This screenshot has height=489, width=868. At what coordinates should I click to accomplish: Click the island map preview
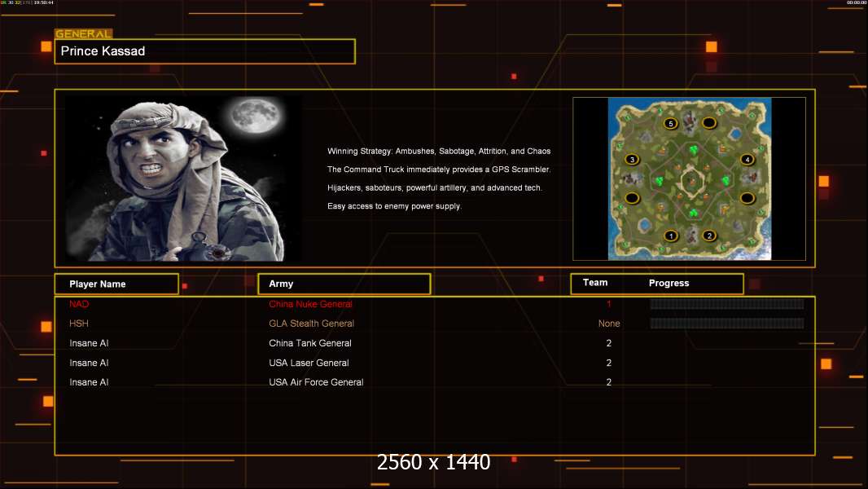point(689,178)
